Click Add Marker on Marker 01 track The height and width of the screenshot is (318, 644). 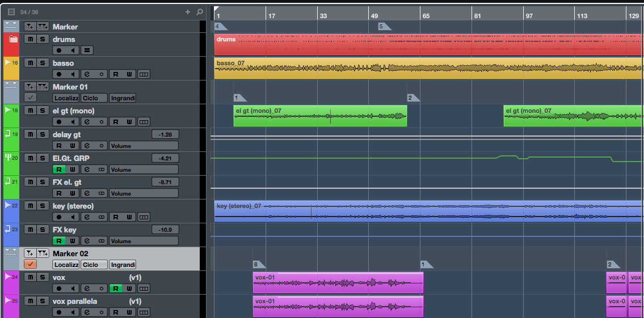30,87
